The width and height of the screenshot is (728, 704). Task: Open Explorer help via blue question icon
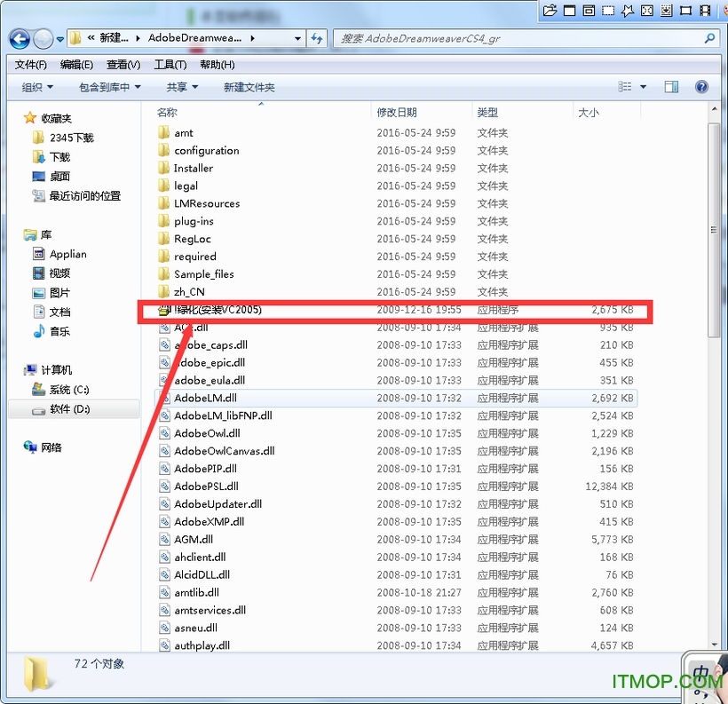tap(701, 87)
